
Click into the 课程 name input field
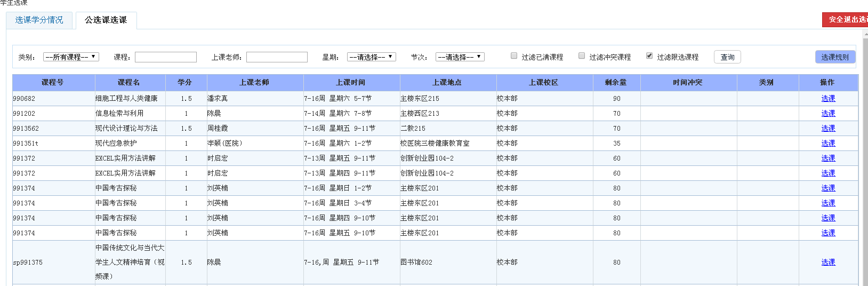pos(165,57)
